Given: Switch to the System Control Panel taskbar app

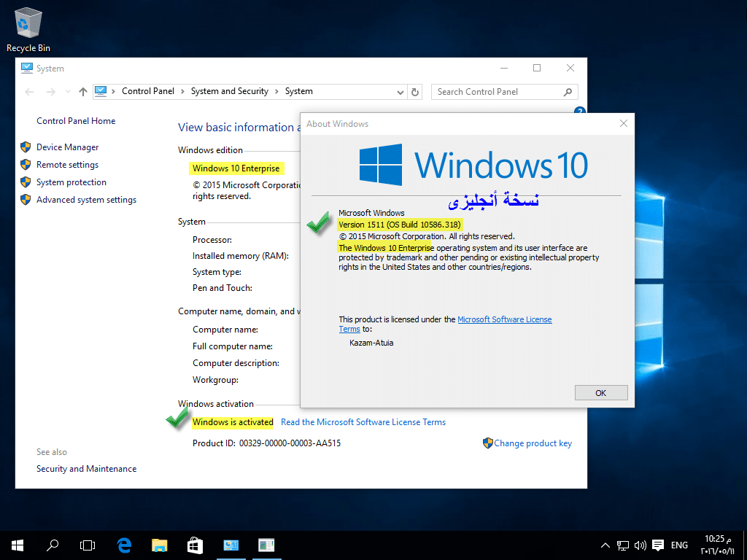Looking at the screenshot, I should [x=231, y=545].
